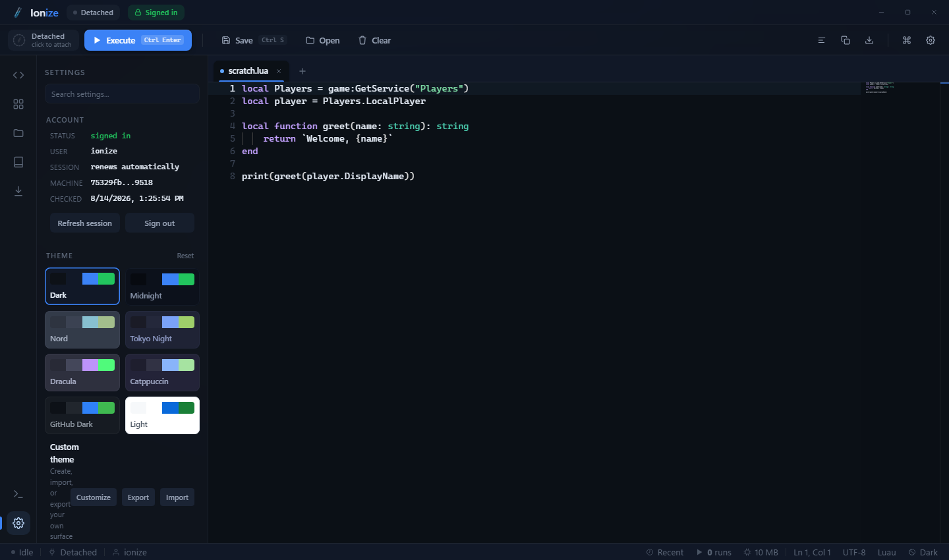
Task: Open Customize theme editor
Action: 94,497
